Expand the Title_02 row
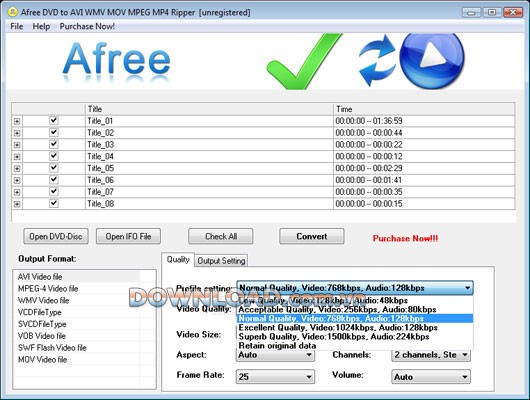The image size is (530, 400). (x=17, y=133)
